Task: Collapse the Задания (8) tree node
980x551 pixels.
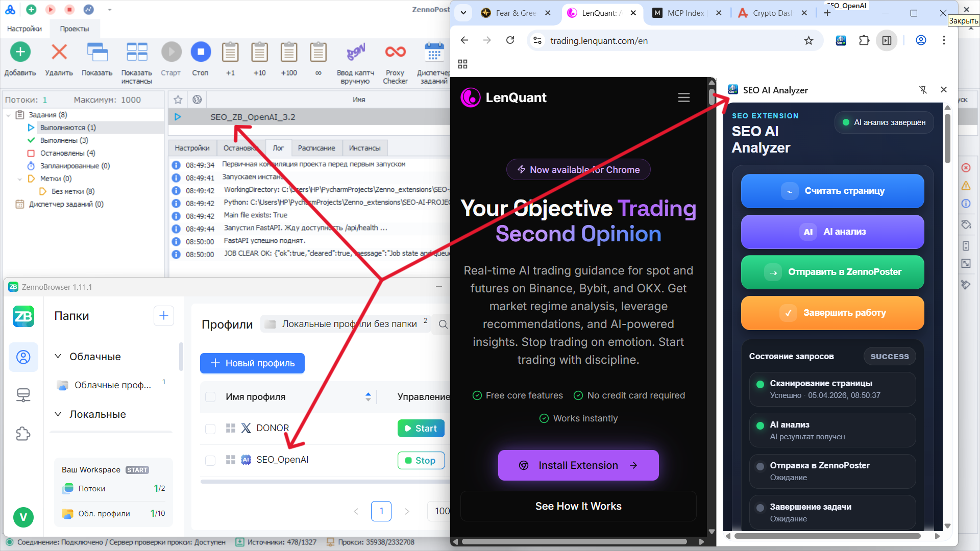Action: (x=8, y=115)
